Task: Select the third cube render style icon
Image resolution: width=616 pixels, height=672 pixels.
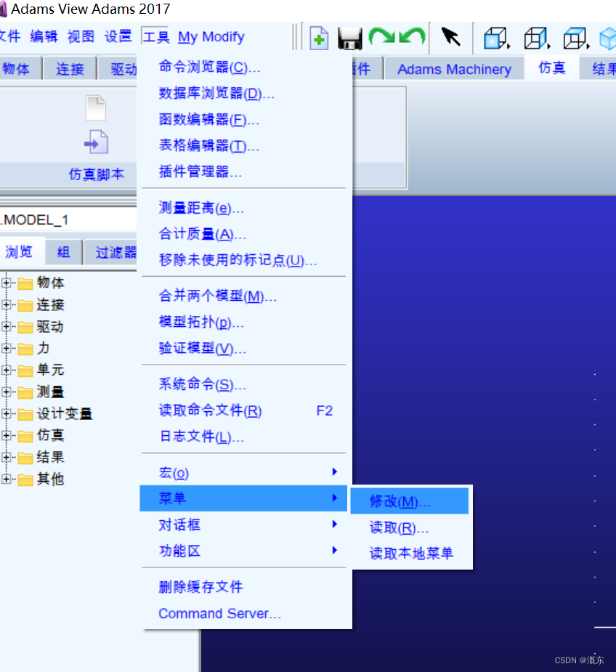Action: click(x=575, y=38)
